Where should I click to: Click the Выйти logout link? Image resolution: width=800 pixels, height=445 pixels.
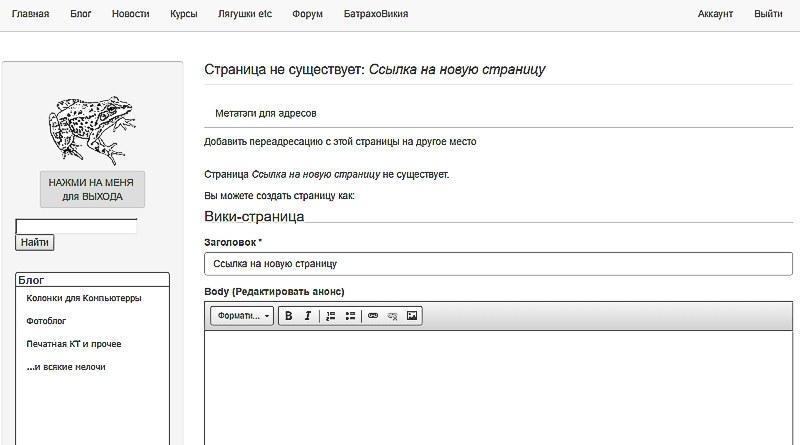(768, 14)
